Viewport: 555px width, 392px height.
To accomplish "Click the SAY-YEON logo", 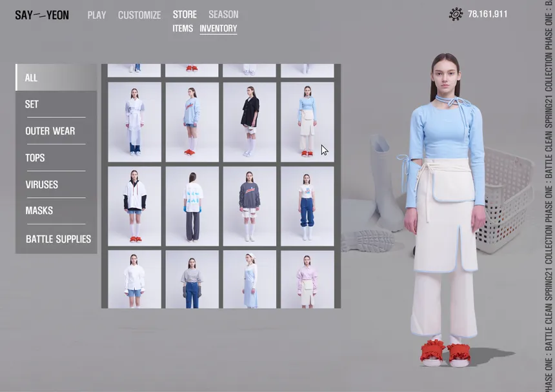I will [x=42, y=15].
